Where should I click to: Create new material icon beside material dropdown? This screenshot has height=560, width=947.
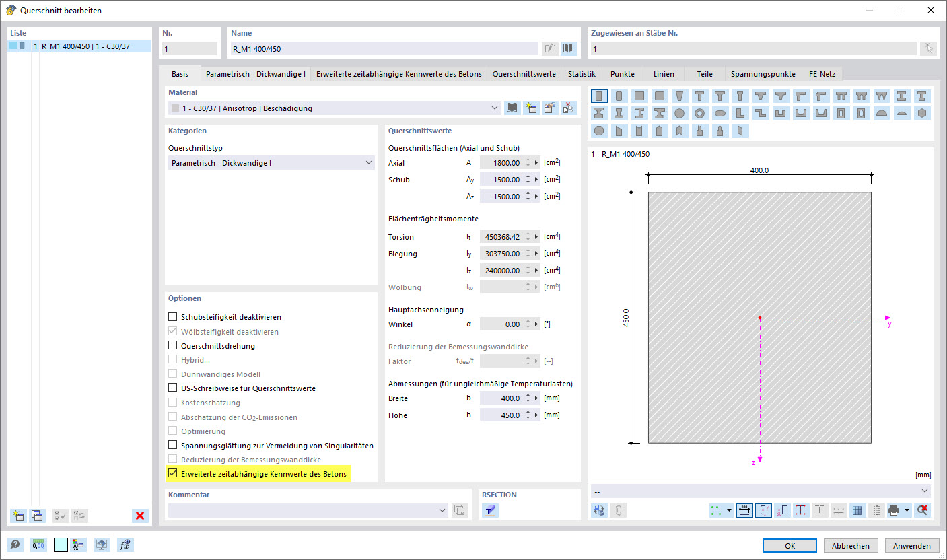(x=532, y=108)
